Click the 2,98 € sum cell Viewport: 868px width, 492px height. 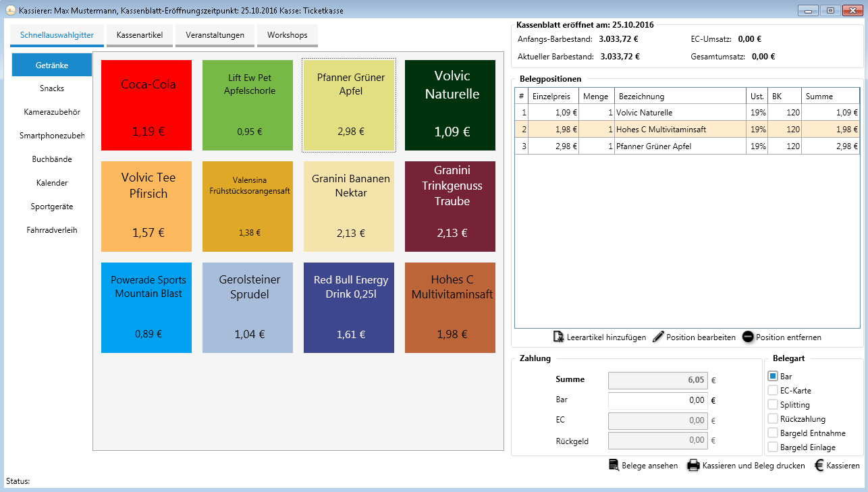pyautogui.click(x=831, y=146)
